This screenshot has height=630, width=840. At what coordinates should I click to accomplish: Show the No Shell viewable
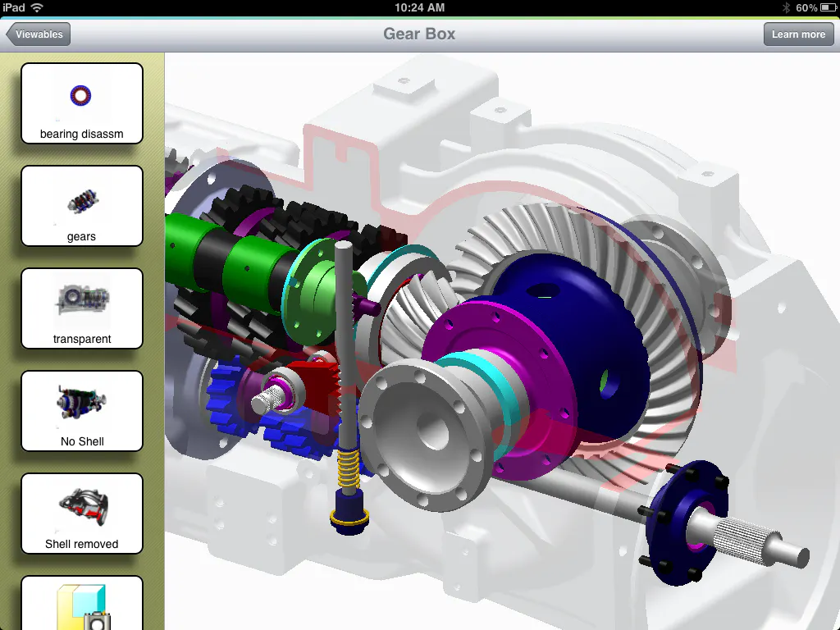(82, 411)
